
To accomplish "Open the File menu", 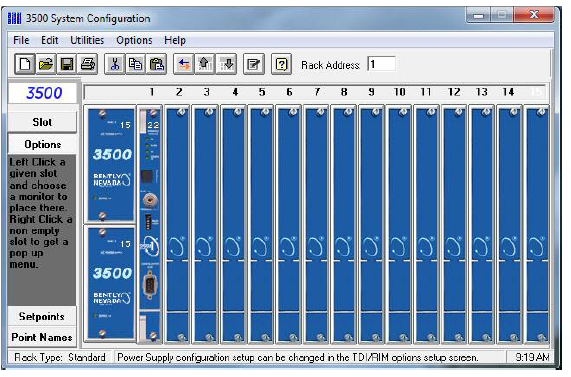I will (x=21, y=40).
